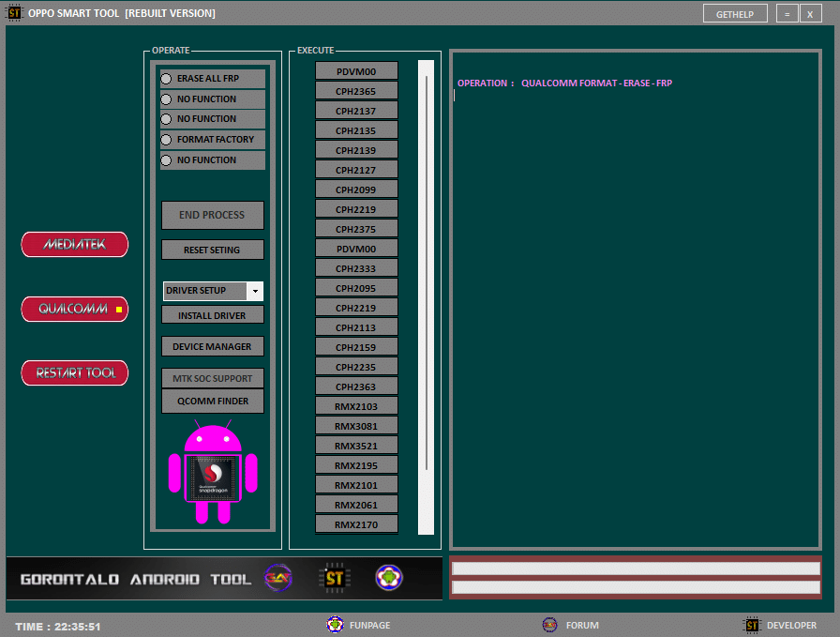Open the Developer ST icon link
This screenshot has width=840, height=637.
tap(752, 625)
